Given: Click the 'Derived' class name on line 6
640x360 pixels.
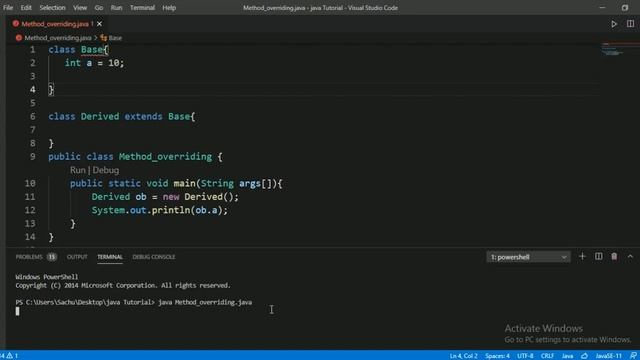Looking at the screenshot, I should click(x=100, y=116).
